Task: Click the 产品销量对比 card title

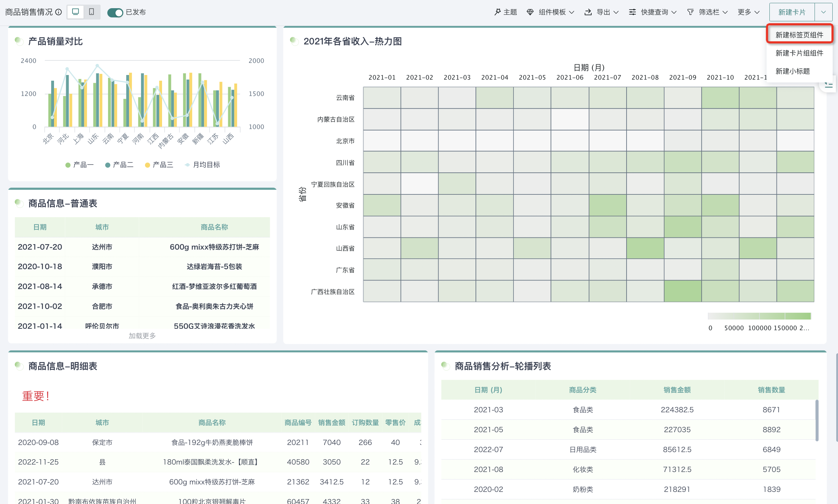Action: (55, 42)
